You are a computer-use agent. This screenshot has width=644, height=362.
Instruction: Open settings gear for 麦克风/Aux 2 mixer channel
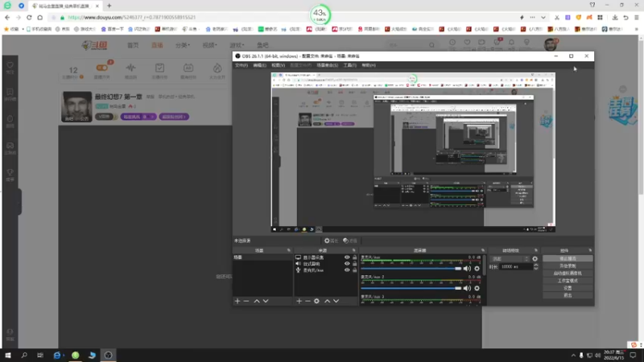(x=477, y=288)
